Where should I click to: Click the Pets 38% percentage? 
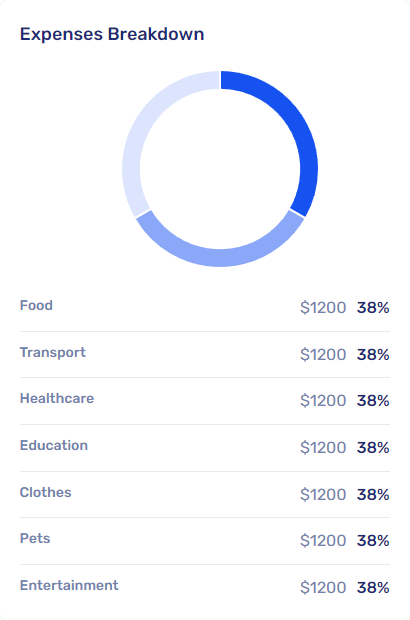[x=373, y=541]
